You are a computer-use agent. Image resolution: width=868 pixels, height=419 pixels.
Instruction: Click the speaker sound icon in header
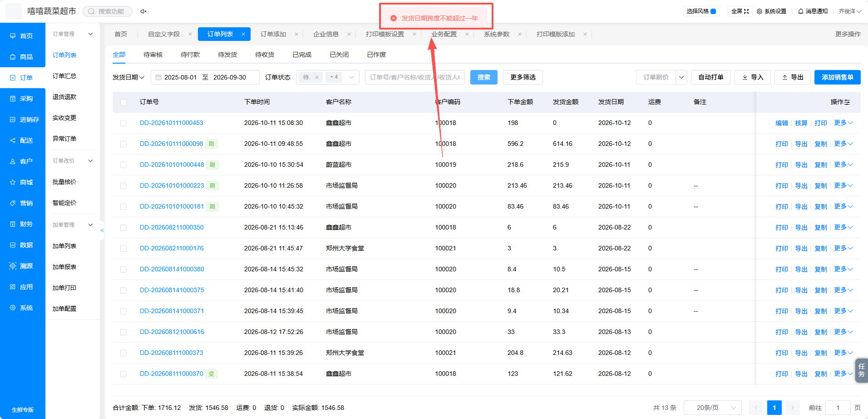[143, 11]
